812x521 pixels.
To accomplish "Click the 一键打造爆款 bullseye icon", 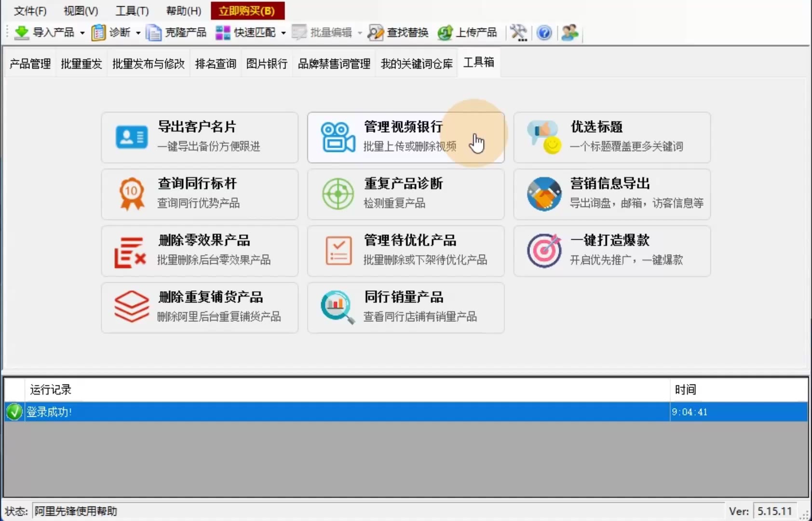I will pyautogui.click(x=544, y=250).
